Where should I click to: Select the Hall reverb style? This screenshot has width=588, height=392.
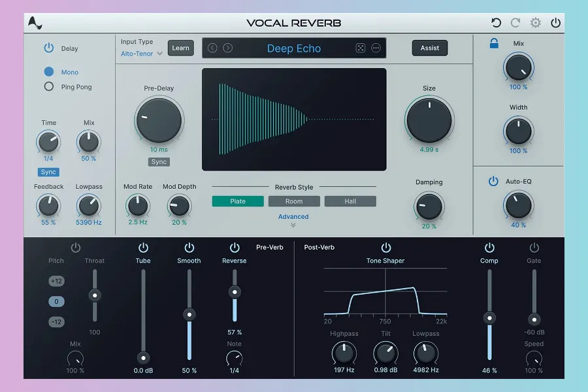[350, 201]
